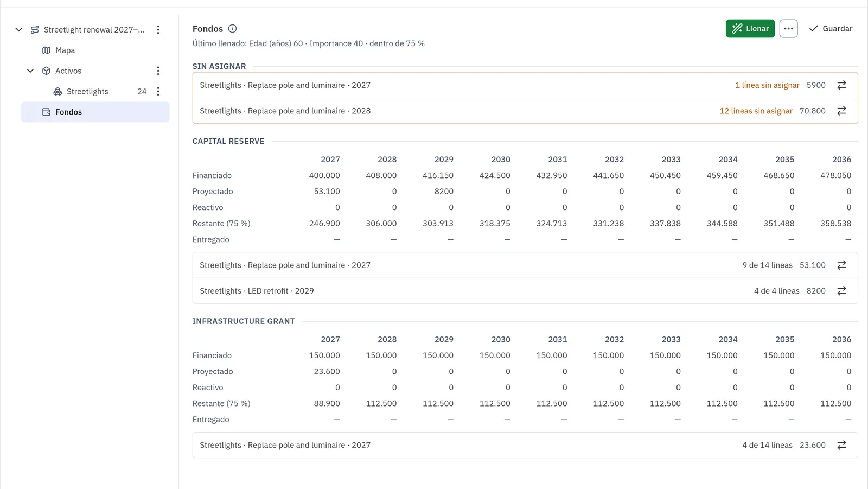
Task: Move LED retrofit 2029 allocation of 8200
Action: pyautogui.click(x=841, y=291)
